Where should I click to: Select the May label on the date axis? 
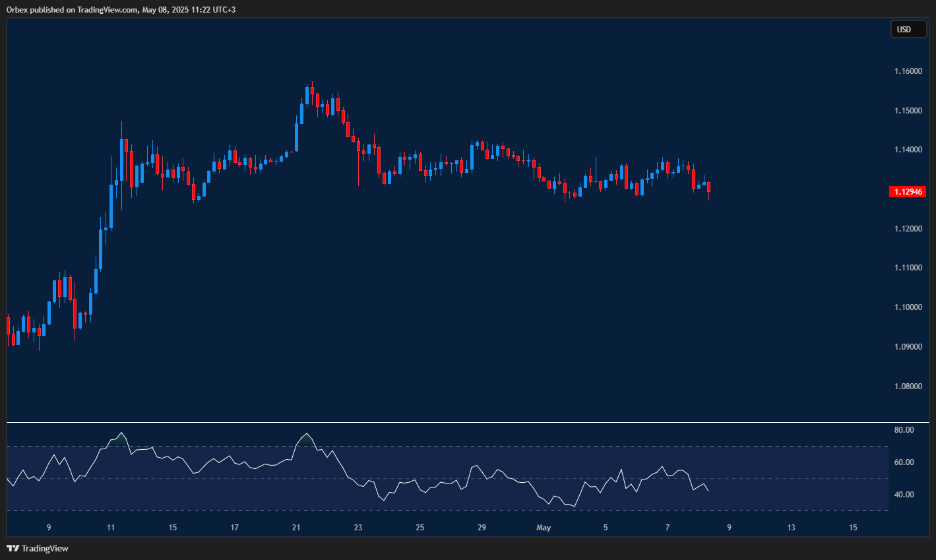(544, 528)
